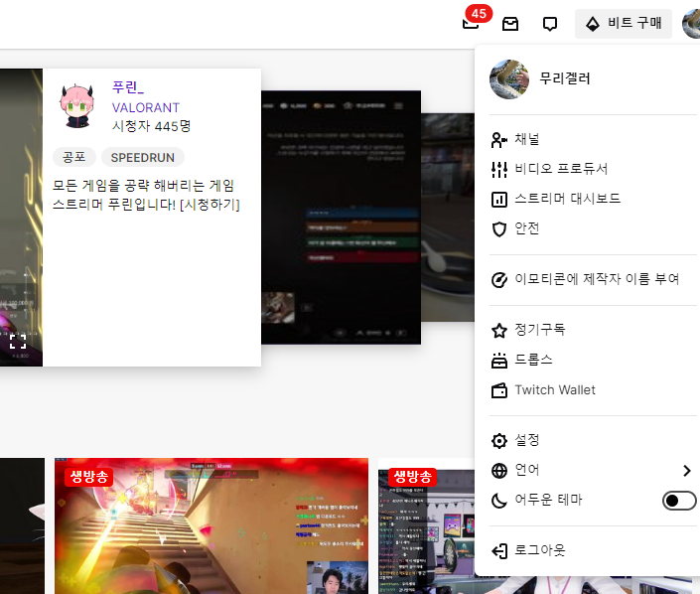Image resolution: width=700 pixels, height=594 pixels.
Task: Click the dark theme moon icon
Action: tap(499, 501)
